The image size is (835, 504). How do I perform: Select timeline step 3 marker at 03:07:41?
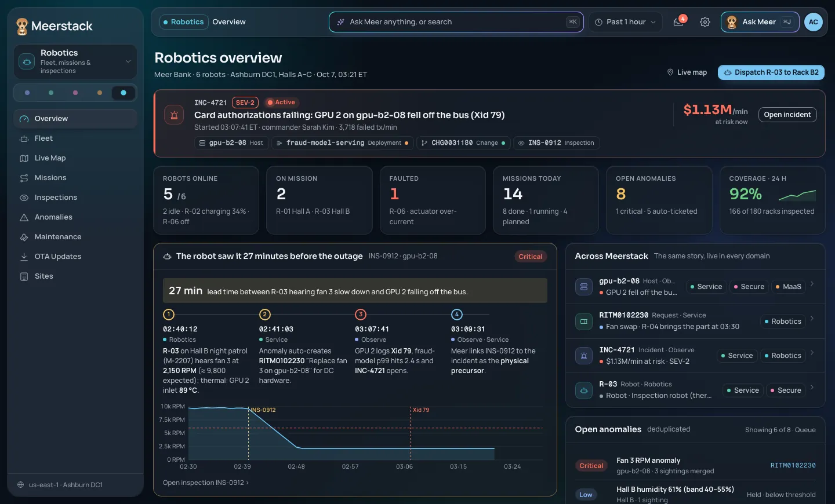pos(361,315)
